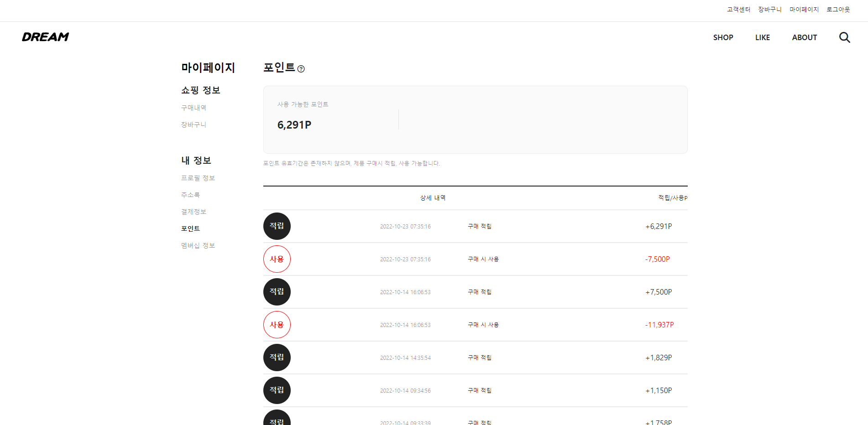
Task: Click the help icon next to 포인트 heading
Action: pos(301,69)
